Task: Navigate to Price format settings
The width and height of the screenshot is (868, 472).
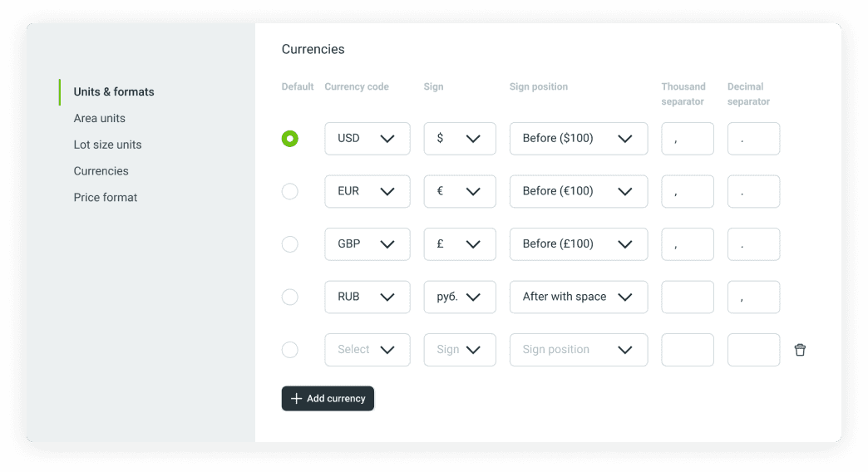Action: [x=106, y=198]
